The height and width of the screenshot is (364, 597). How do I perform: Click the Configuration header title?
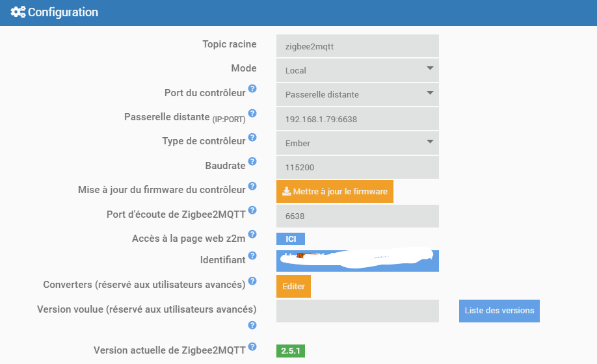(63, 12)
